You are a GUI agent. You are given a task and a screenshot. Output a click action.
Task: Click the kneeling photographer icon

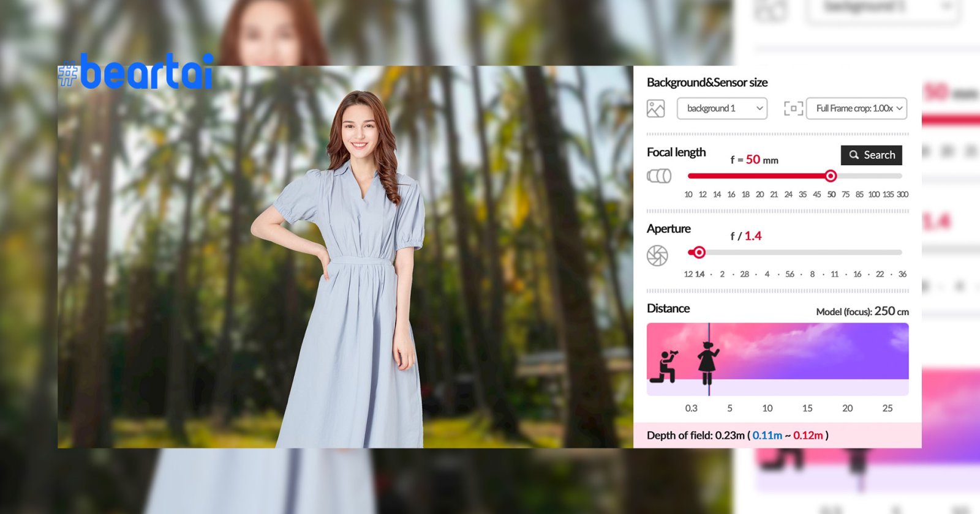tap(665, 367)
